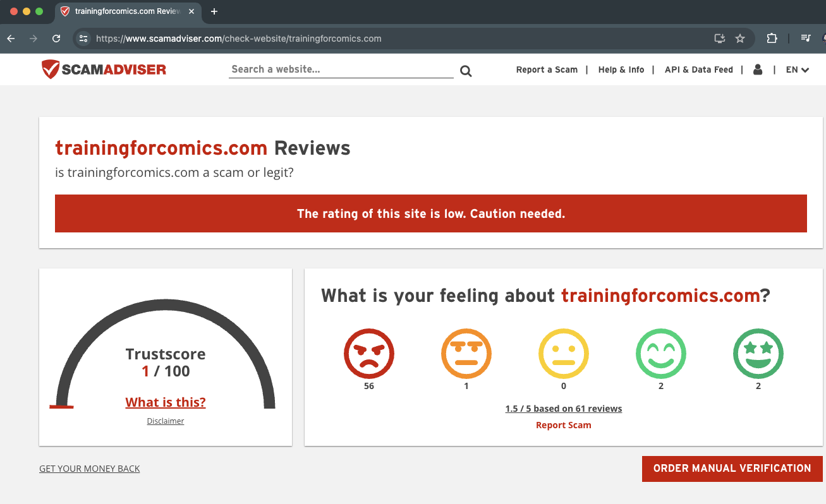Open browser extensions puzzle icon
The height and width of the screenshot is (504, 826).
coord(772,39)
